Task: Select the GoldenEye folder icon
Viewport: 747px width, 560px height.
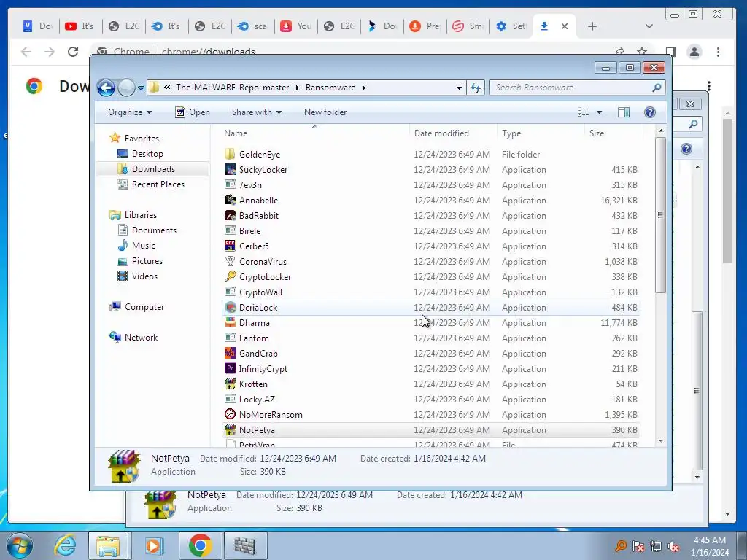Action: coord(230,154)
